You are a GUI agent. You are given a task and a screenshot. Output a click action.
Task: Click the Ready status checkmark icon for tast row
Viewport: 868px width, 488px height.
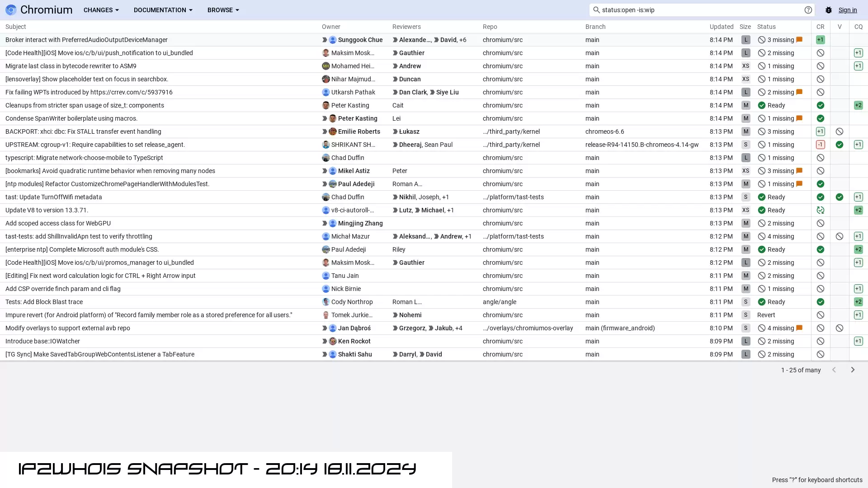pos(761,197)
